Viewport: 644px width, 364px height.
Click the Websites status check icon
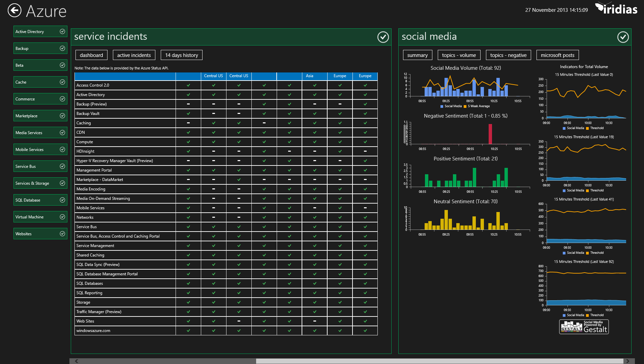coord(62,234)
